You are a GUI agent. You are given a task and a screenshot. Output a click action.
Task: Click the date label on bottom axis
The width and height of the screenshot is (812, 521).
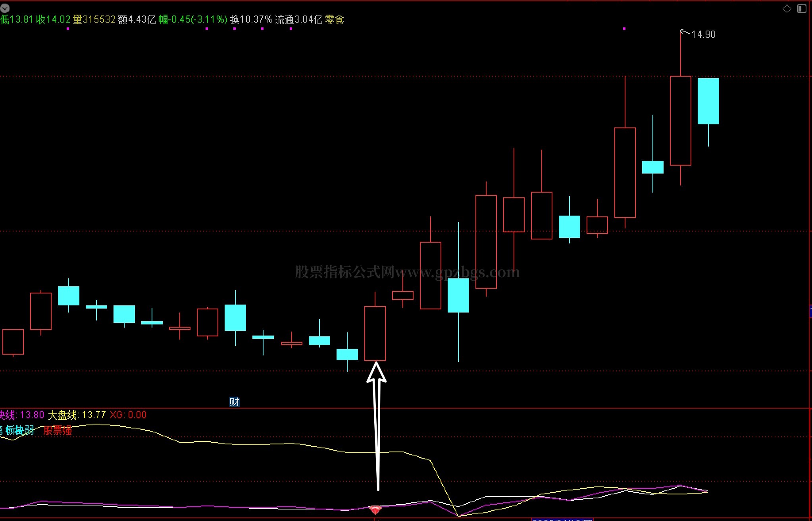click(562, 519)
